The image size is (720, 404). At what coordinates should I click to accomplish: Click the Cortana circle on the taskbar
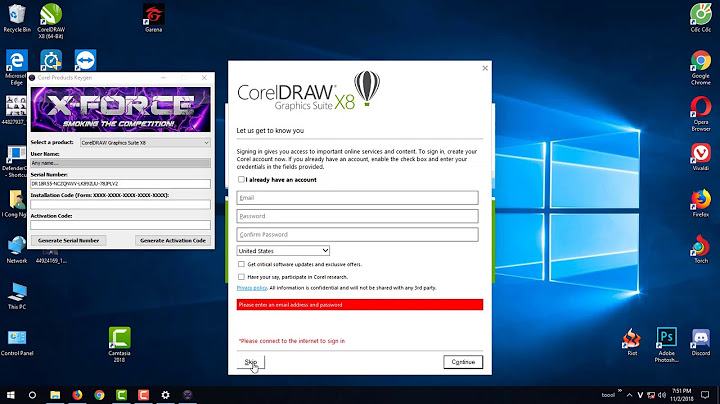(x=32, y=395)
